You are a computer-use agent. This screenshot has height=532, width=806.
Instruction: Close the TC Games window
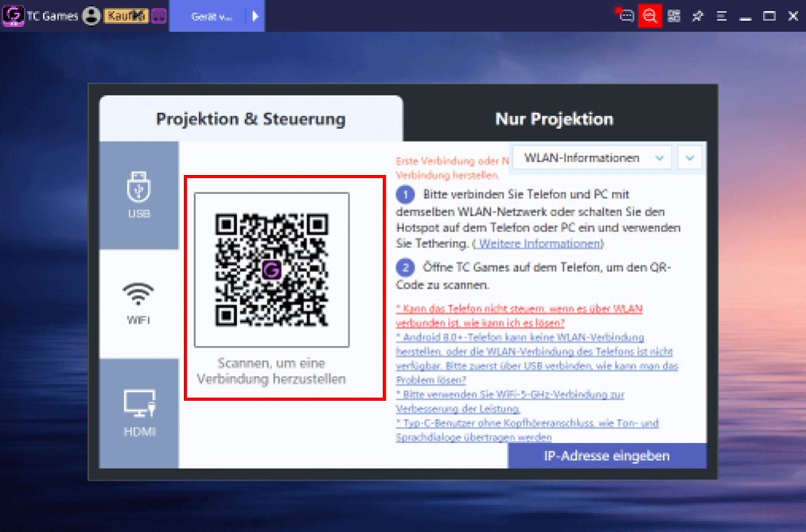[792, 16]
